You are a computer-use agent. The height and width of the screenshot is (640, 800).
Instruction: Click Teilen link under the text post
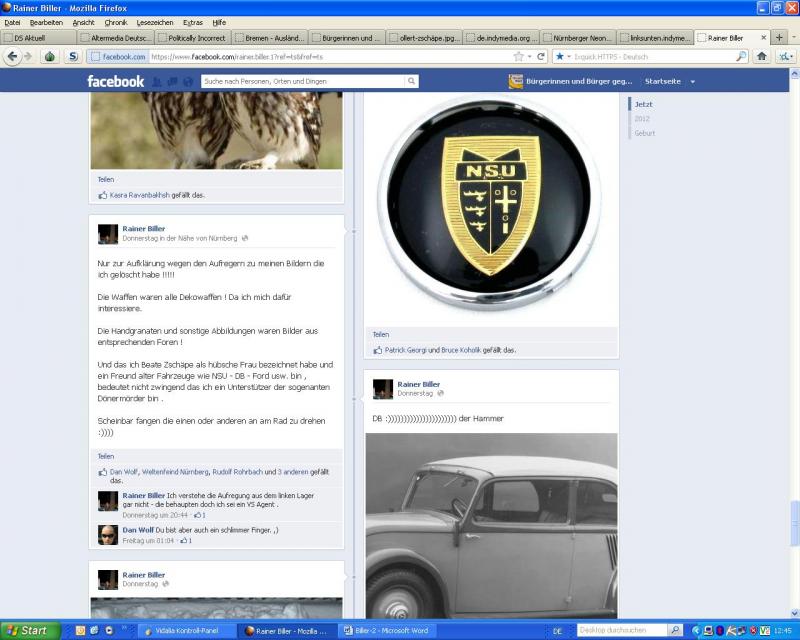click(x=105, y=456)
